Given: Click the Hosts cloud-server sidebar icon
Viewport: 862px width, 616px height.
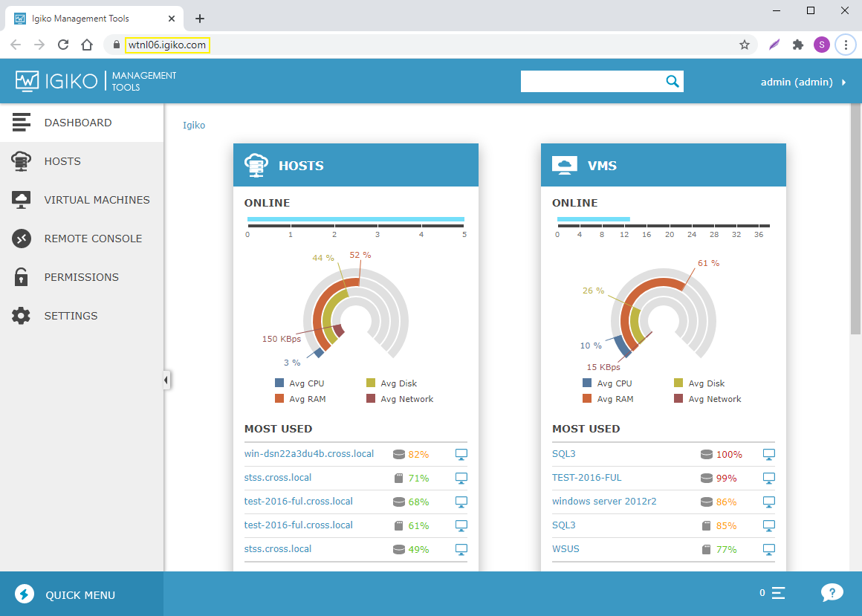Looking at the screenshot, I should (x=22, y=161).
